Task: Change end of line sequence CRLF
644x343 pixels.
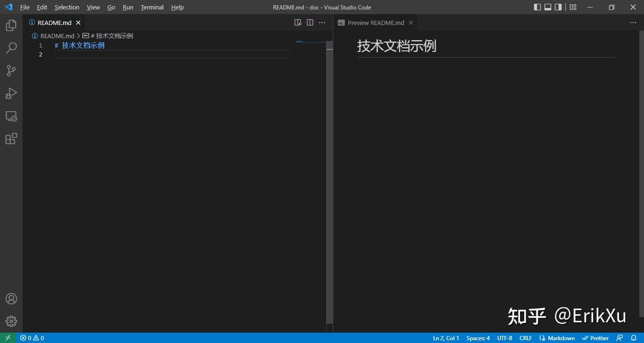Action: click(x=526, y=338)
